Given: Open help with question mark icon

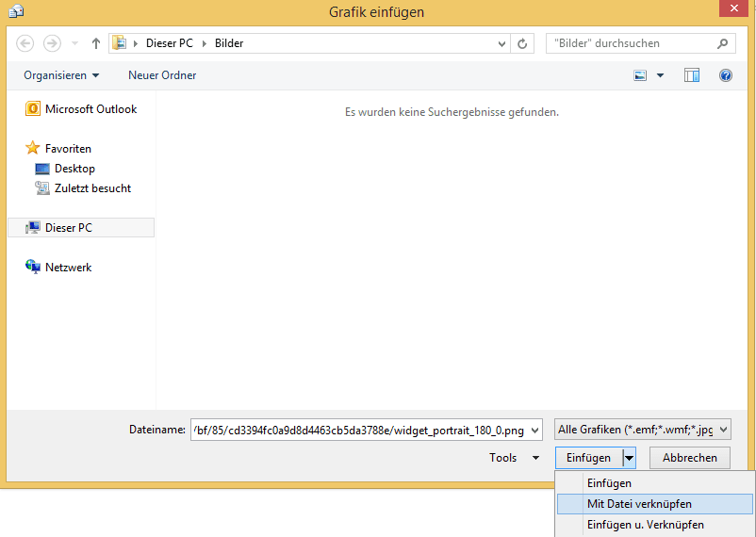Looking at the screenshot, I should pyautogui.click(x=726, y=75).
